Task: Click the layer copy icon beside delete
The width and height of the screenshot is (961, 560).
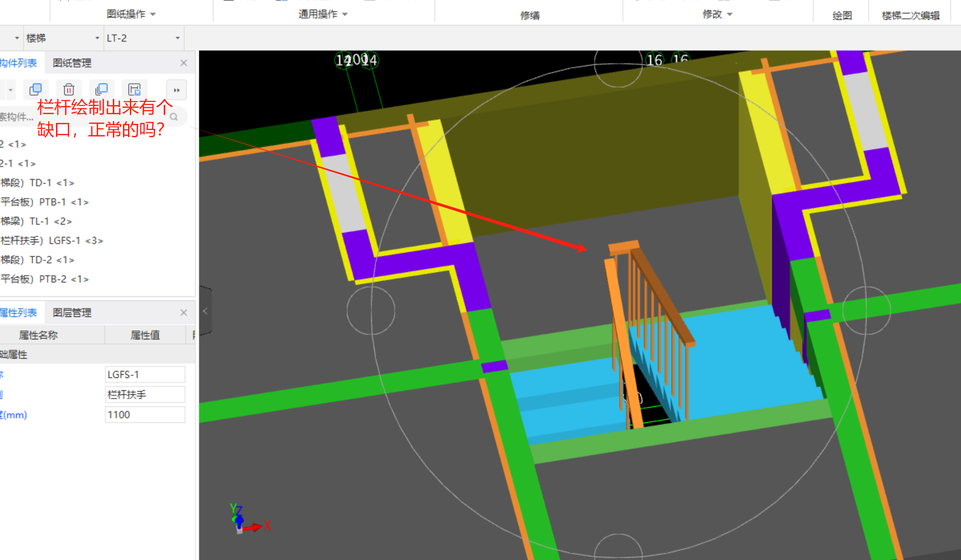Action: point(101,89)
